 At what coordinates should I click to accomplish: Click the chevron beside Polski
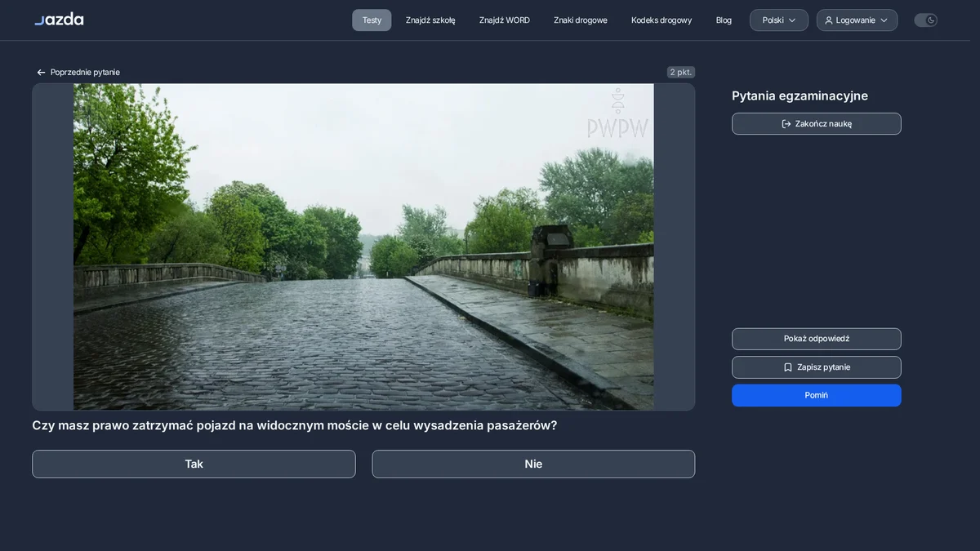792,20
